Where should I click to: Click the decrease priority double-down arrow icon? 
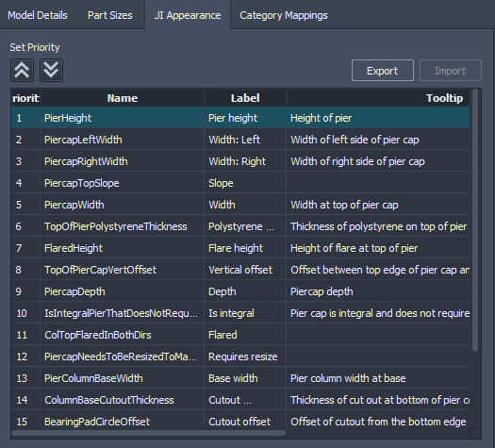coord(51,71)
